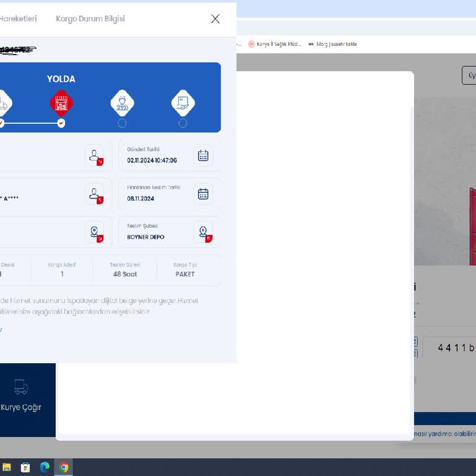The width and height of the screenshot is (476, 476).
Task: Select the PAKET cargo type value
Action: pyautogui.click(x=185, y=274)
